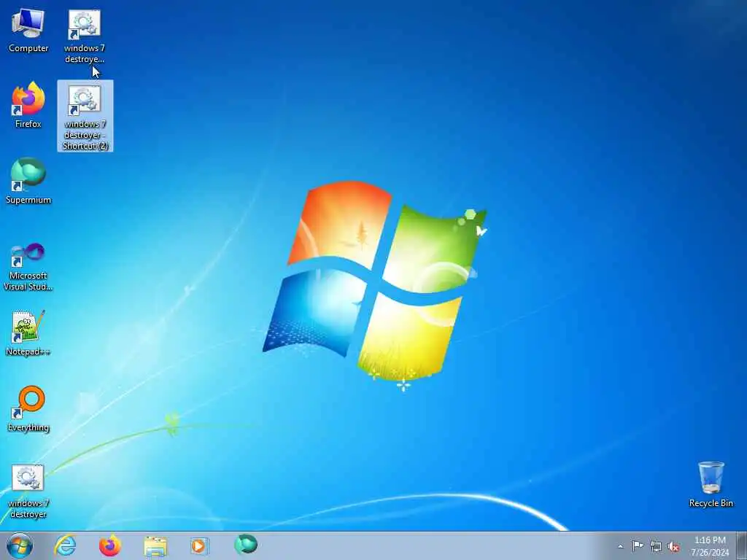Select the Everything search shortcut

[x=28, y=408]
